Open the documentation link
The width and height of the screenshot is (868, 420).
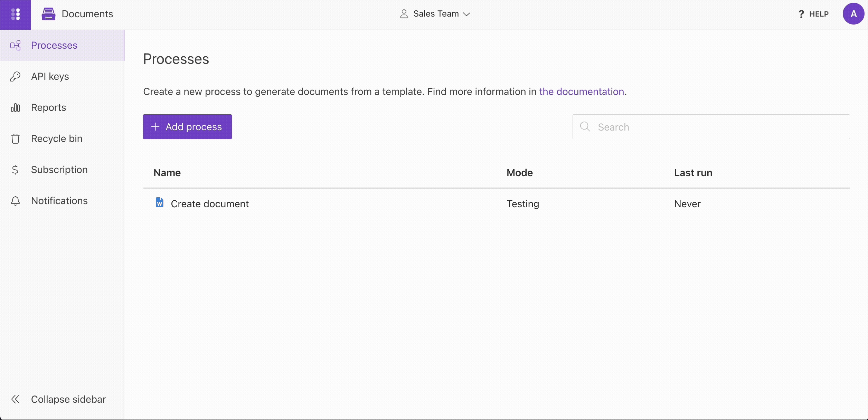coord(582,92)
